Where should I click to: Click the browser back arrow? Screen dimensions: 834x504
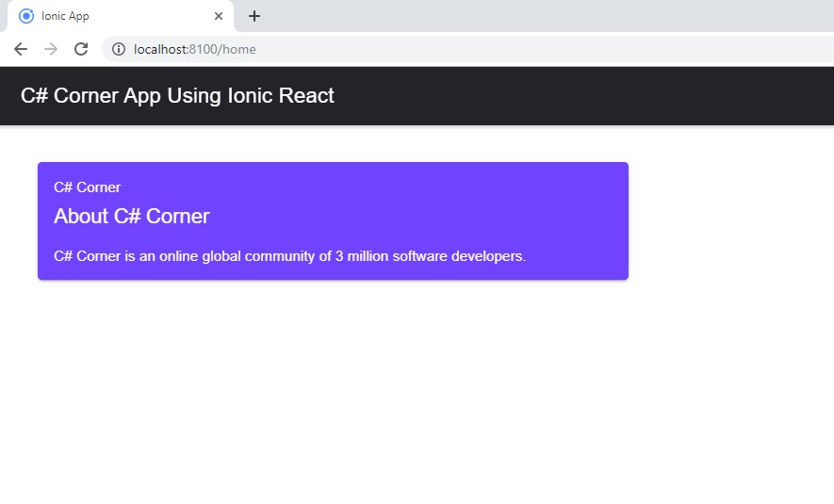(x=21, y=49)
